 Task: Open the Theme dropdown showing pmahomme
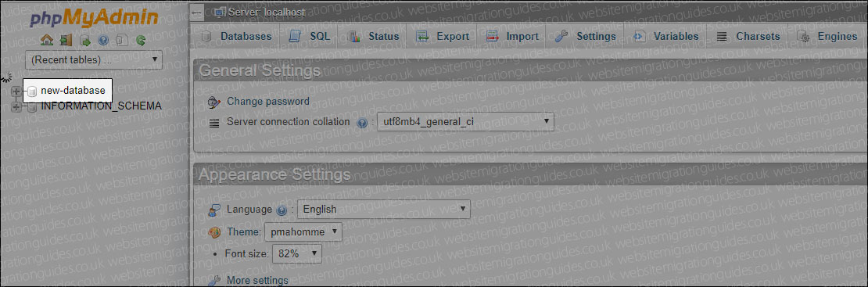pyautogui.click(x=303, y=232)
